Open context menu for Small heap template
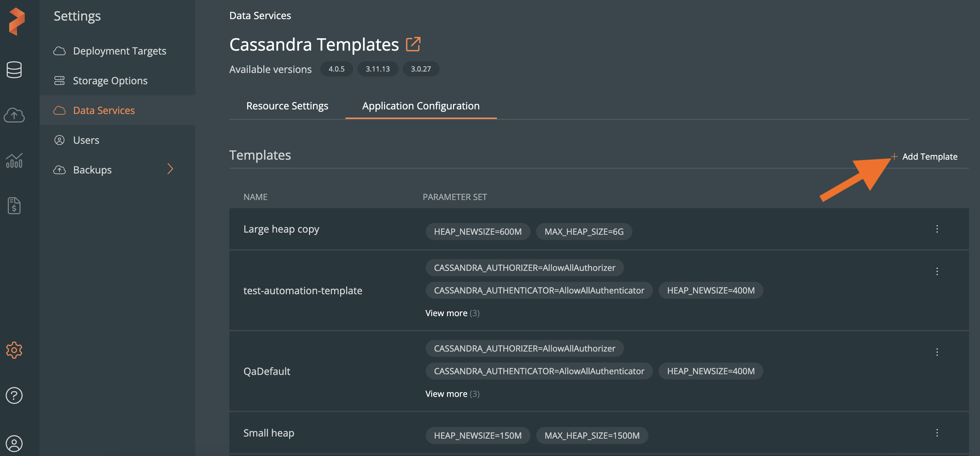The height and width of the screenshot is (456, 980). [937, 432]
